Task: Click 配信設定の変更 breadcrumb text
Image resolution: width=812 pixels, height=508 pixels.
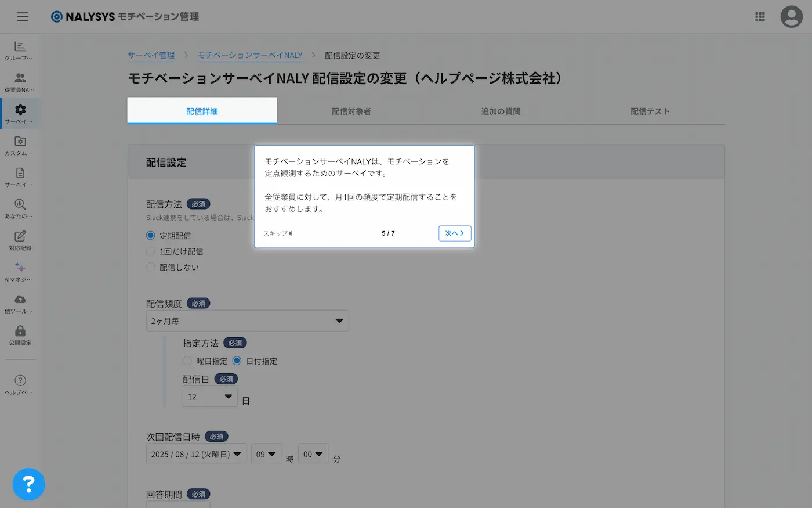Action: click(353, 55)
